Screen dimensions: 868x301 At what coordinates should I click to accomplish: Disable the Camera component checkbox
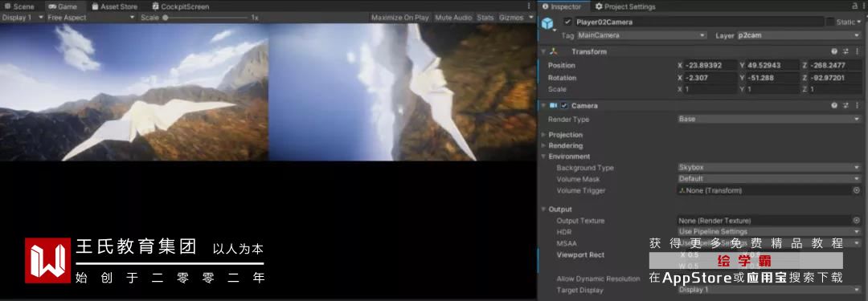coord(564,106)
